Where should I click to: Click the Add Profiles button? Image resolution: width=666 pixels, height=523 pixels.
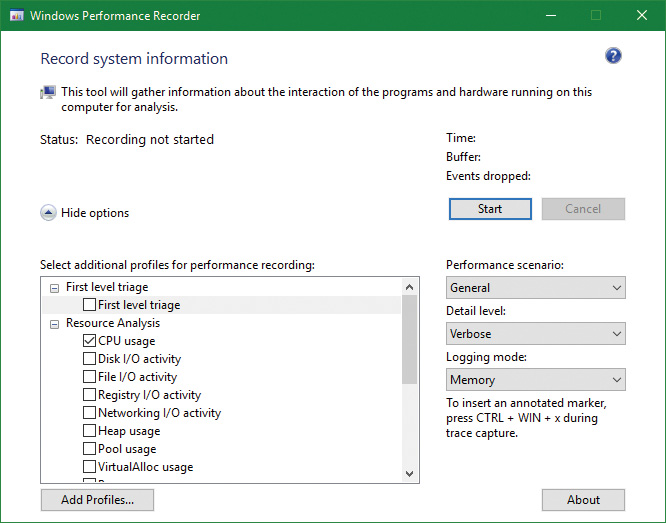(97, 500)
